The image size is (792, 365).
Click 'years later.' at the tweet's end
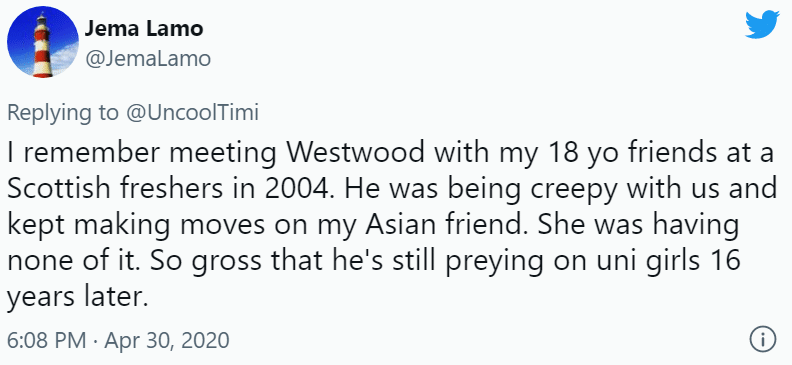point(77,297)
